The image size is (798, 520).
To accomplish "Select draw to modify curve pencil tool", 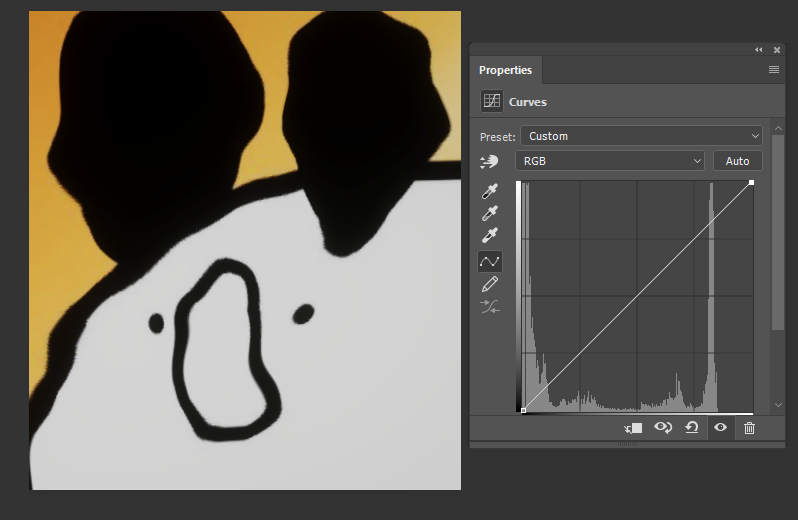I will (x=490, y=284).
